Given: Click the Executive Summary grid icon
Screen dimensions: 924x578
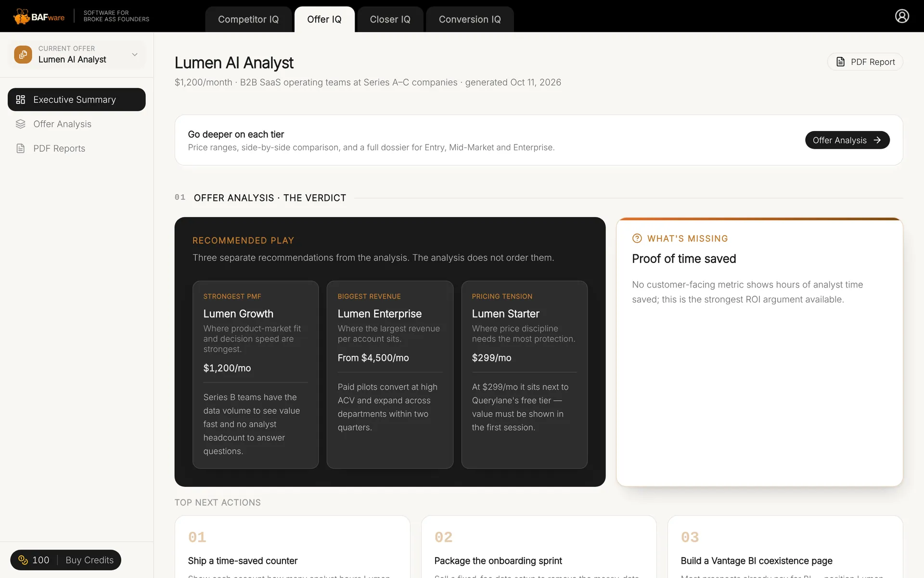Looking at the screenshot, I should pyautogui.click(x=20, y=100).
